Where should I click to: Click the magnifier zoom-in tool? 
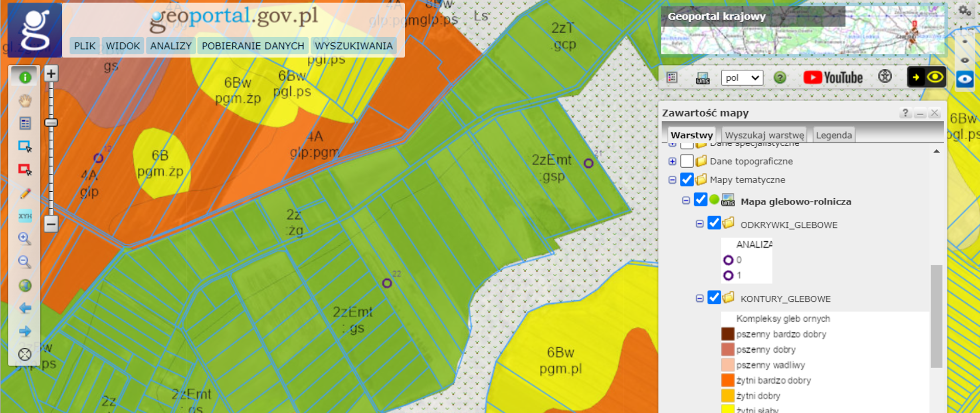[24, 239]
